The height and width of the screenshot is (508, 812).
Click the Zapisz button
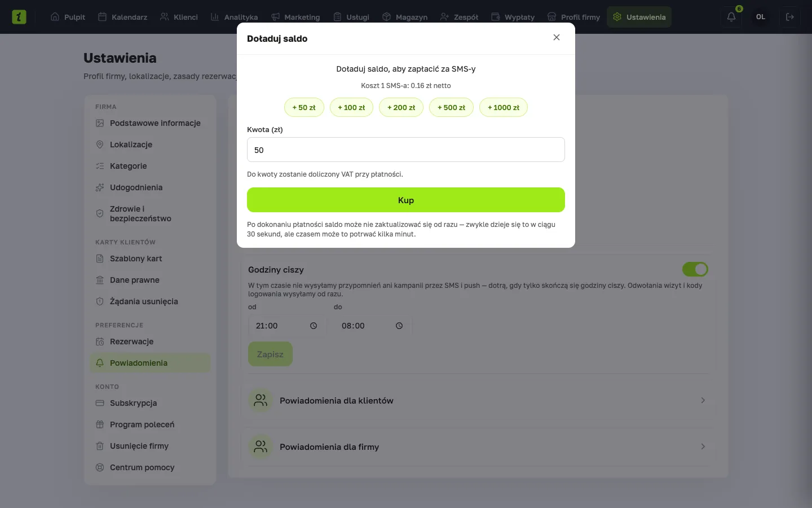(270, 354)
